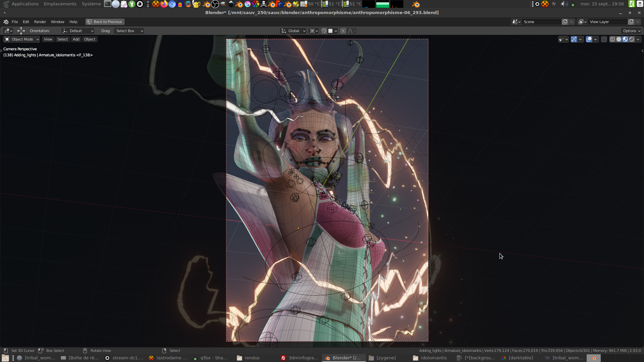
Task: Open the Orientation Default dropdown
Action: pos(78,31)
